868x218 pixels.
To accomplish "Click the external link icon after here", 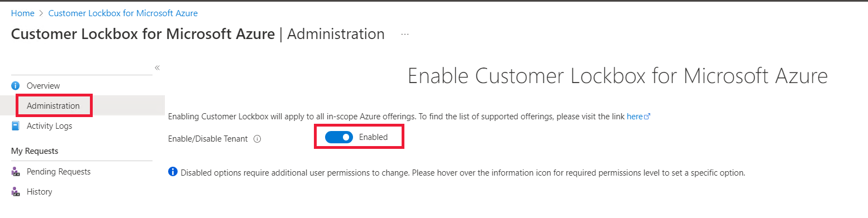I will (647, 117).
